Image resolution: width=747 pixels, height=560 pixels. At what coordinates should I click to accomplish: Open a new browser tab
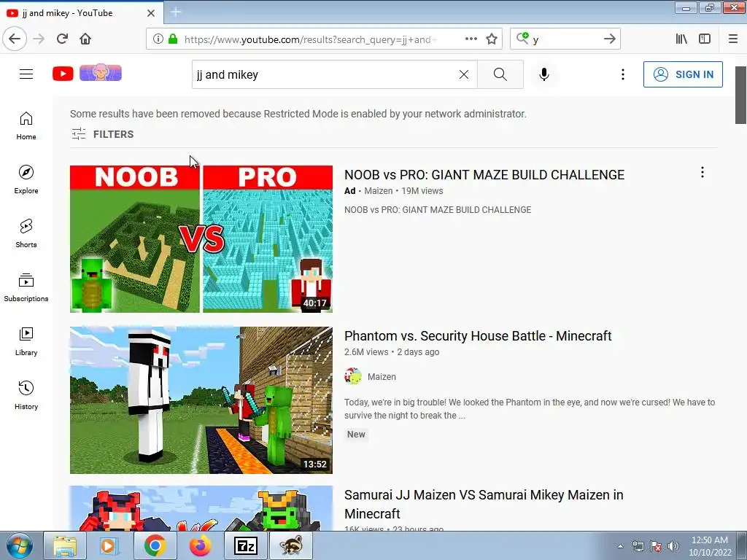175,12
